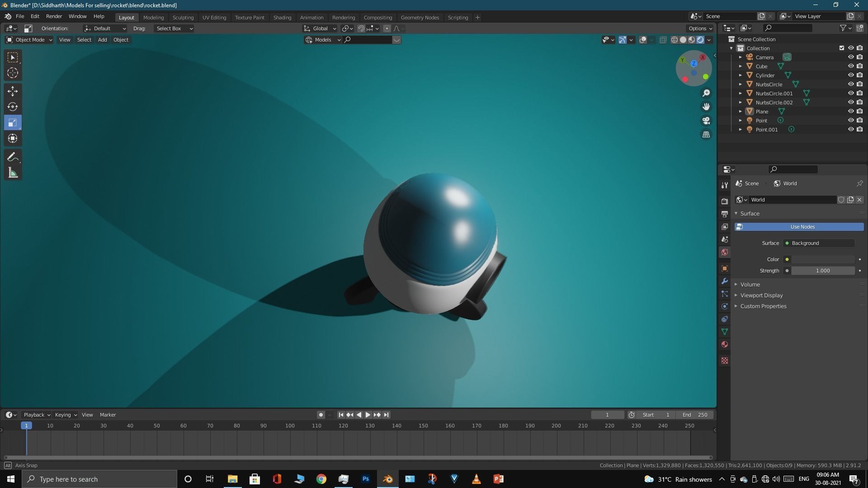Open the Render menu
Viewport: 868px width, 488px height.
[x=54, y=16]
